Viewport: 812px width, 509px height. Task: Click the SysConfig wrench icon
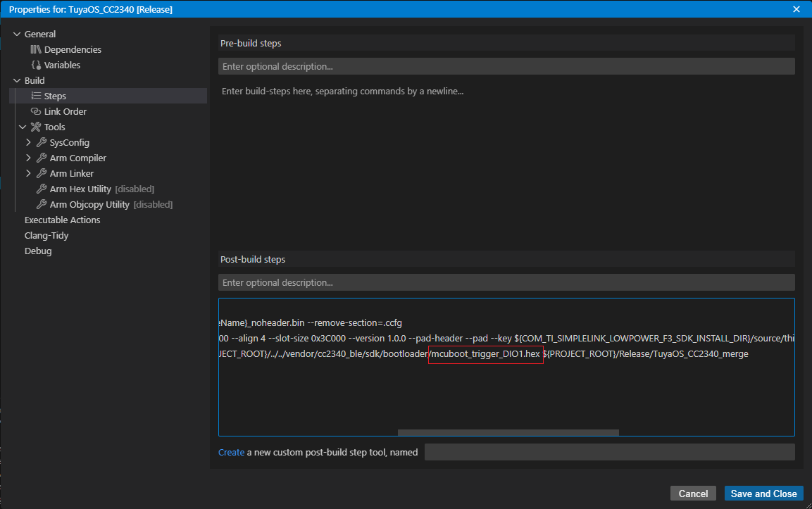42,142
